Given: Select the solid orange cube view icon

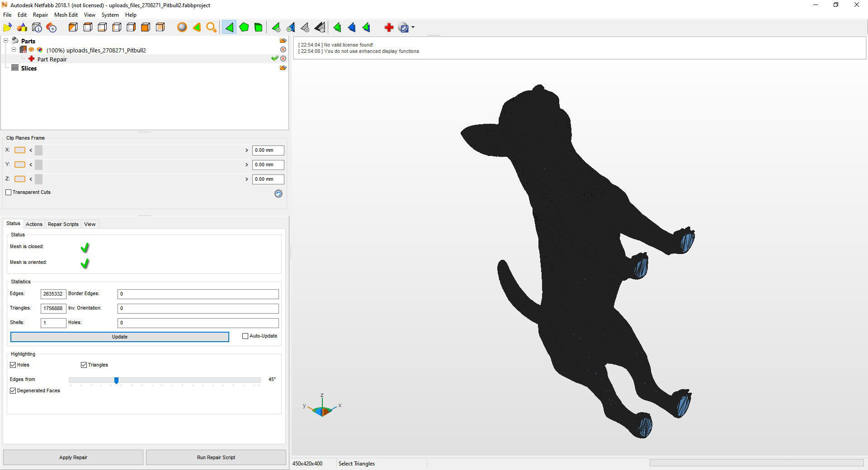Looking at the screenshot, I should pos(146,28).
